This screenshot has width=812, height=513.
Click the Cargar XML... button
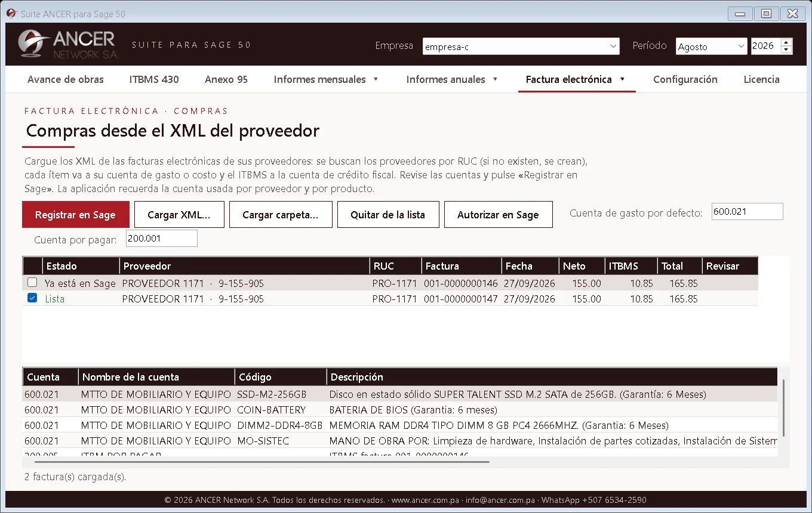[179, 215]
